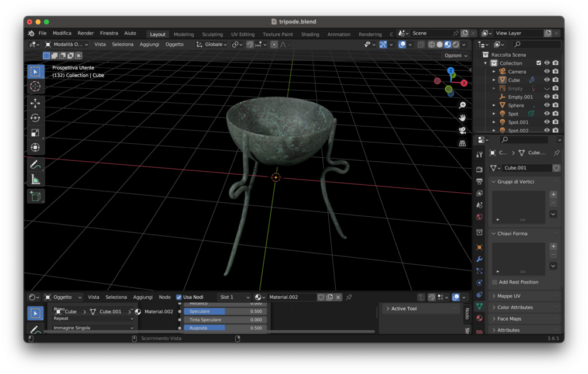The height and width of the screenshot is (374, 588).
Task: Hide the Sphere object in the viewport
Action: [x=546, y=105]
